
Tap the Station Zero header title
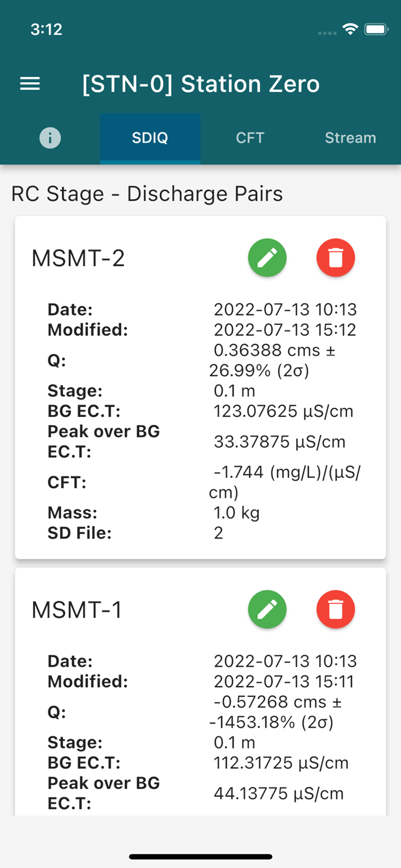click(x=201, y=84)
